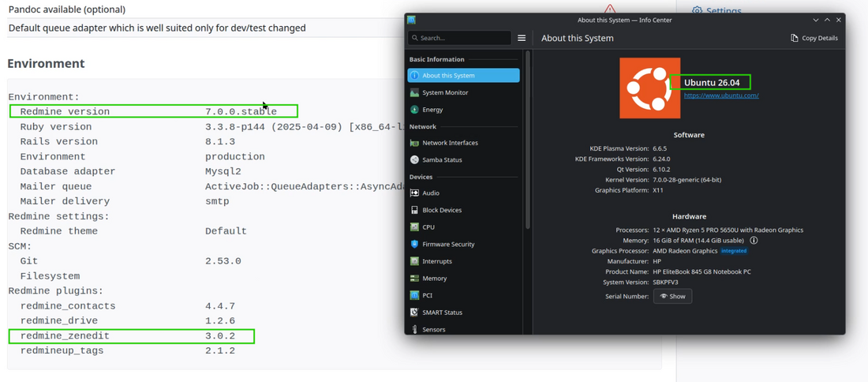Select the Memory entry in sidebar

point(463,279)
